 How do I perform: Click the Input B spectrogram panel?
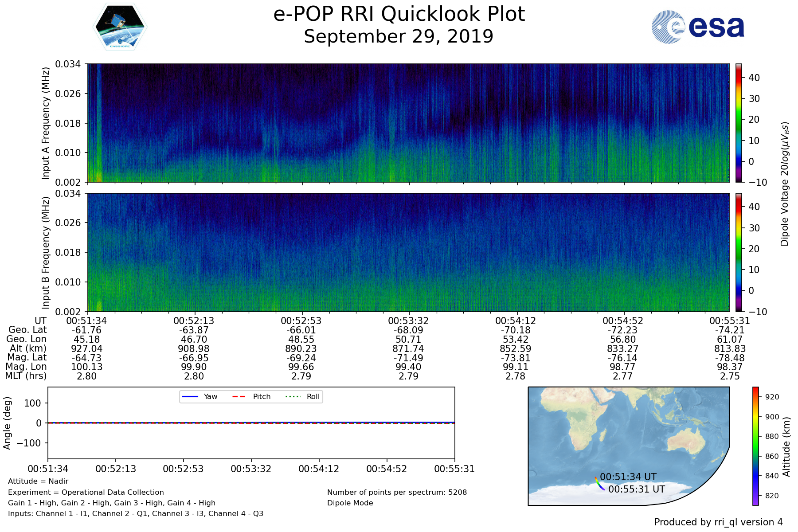point(408,252)
